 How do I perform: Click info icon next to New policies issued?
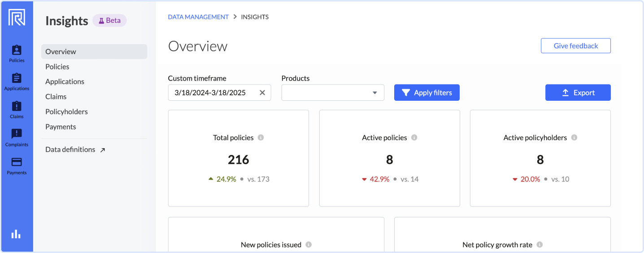click(x=309, y=244)
